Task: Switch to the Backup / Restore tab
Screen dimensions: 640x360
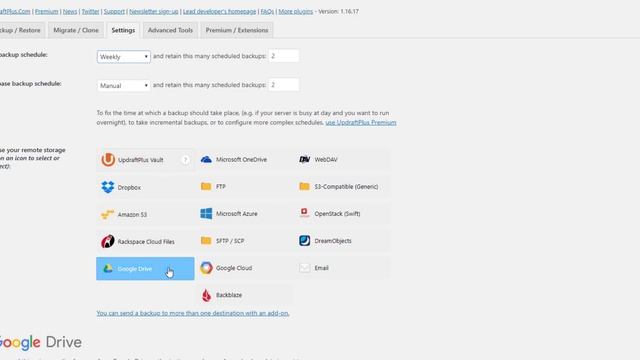Action: pyautogui.click(x=21, y=30)
